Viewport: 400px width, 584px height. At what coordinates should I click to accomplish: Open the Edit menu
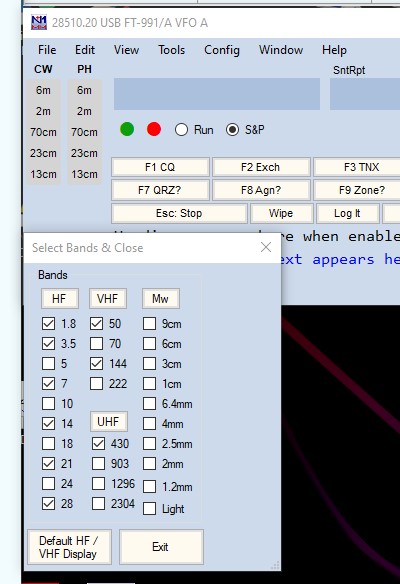click(x=85, y=50)
